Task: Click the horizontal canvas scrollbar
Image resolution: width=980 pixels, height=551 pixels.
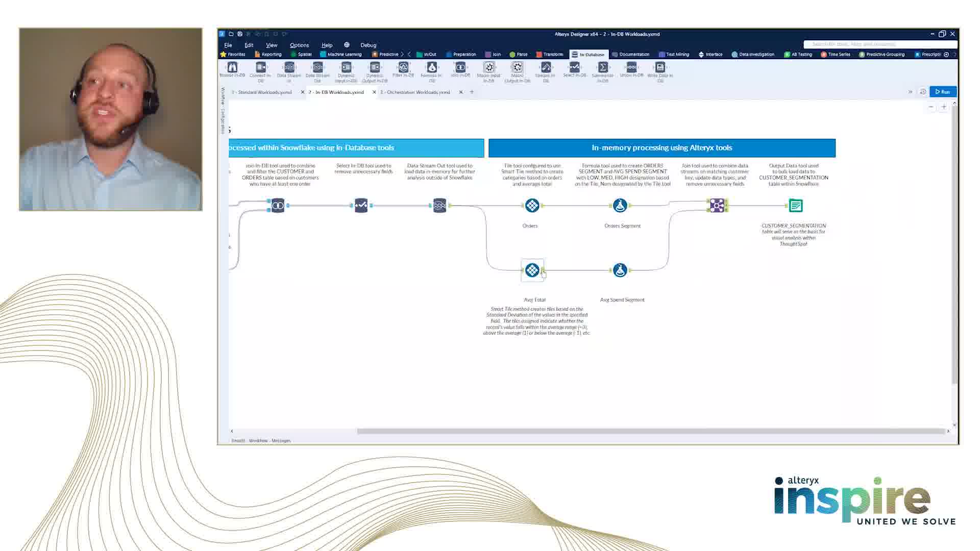Action: coord(650,431)
